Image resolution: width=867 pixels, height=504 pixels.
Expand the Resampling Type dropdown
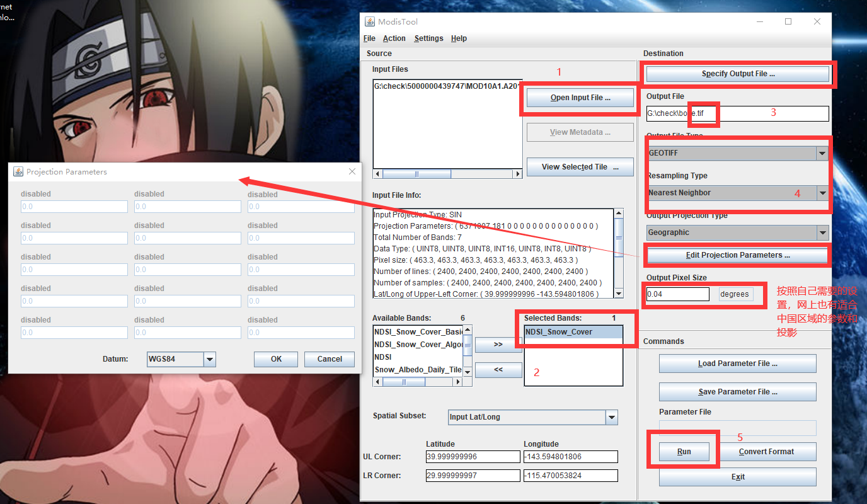coord(822,193)
